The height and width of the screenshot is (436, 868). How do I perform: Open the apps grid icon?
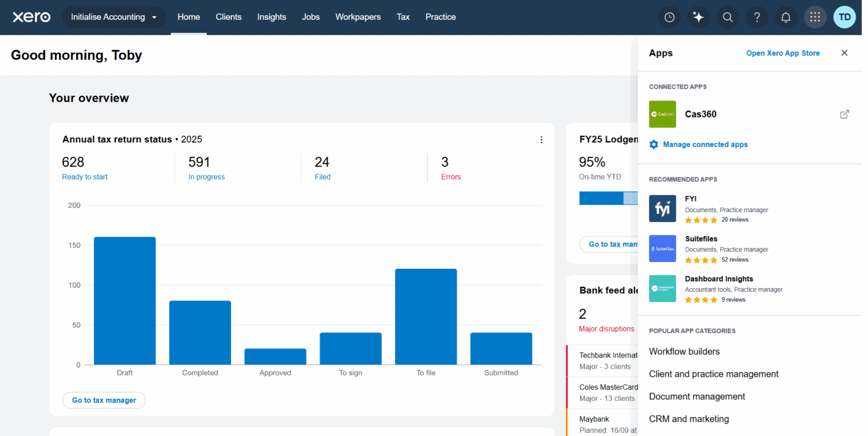815,17
